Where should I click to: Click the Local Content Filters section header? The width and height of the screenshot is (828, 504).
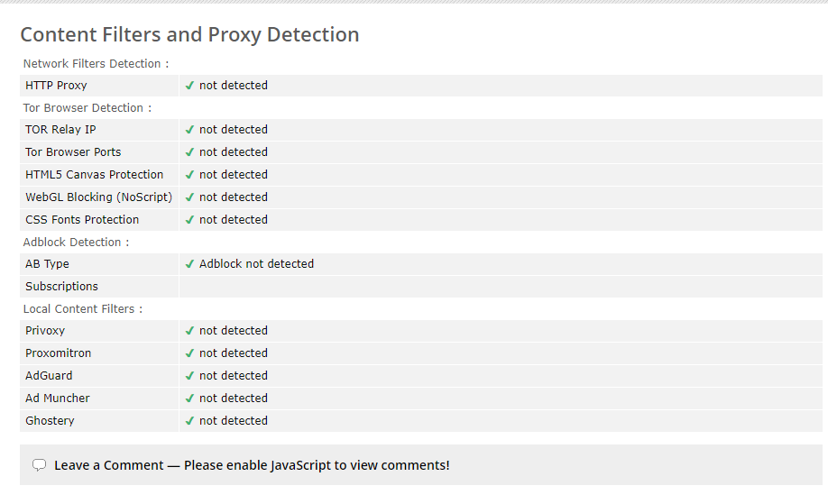(x=82, y=309)
